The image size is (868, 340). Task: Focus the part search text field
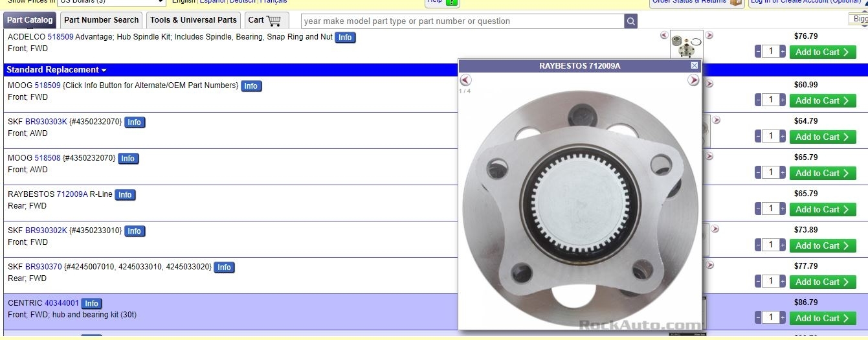tap(463, 21)
